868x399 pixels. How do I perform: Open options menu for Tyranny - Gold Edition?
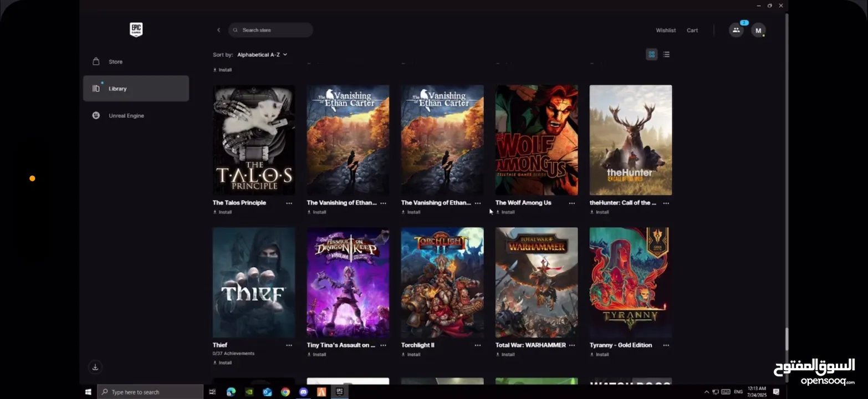(666, 346)
